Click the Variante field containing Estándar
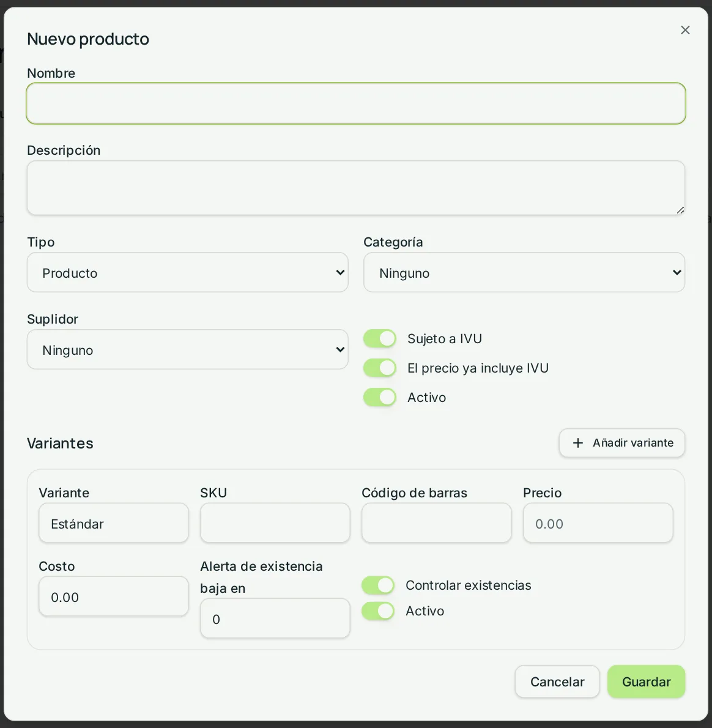 tap(114, 523)
